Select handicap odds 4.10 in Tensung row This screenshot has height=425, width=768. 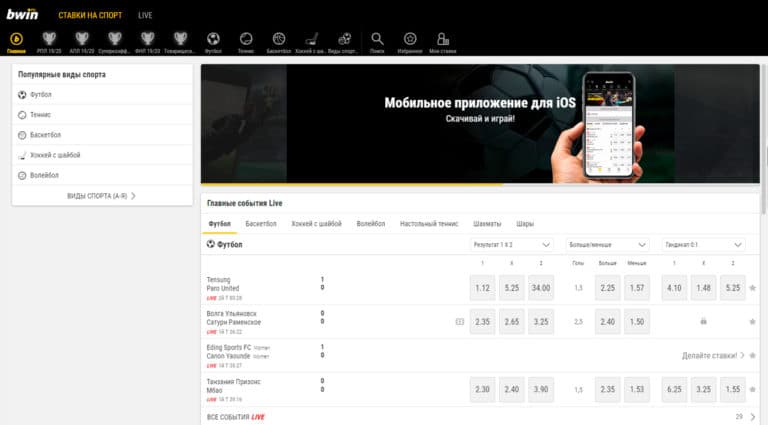[674, 288]
